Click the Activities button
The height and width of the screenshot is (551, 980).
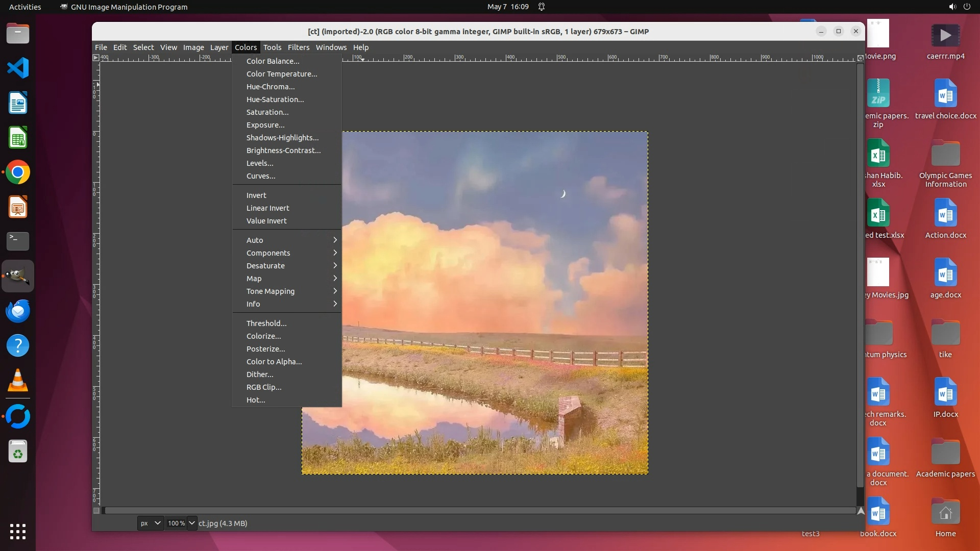click(x=25, y=7)
